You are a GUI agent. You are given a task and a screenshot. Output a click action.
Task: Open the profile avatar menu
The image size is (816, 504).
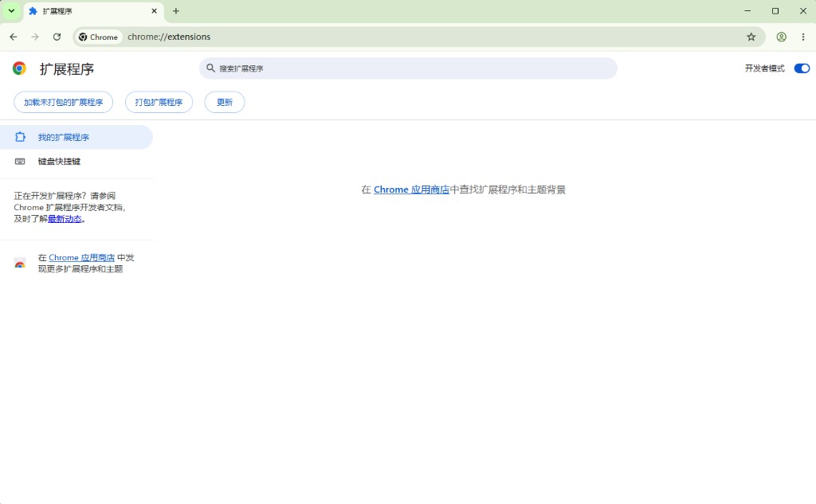click(x=781, y=37)
